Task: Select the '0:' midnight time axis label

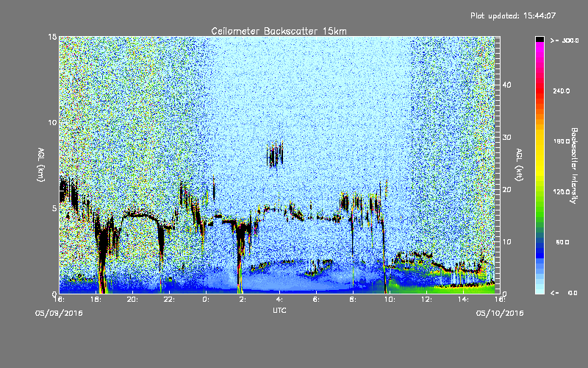Action: (207, 300)
